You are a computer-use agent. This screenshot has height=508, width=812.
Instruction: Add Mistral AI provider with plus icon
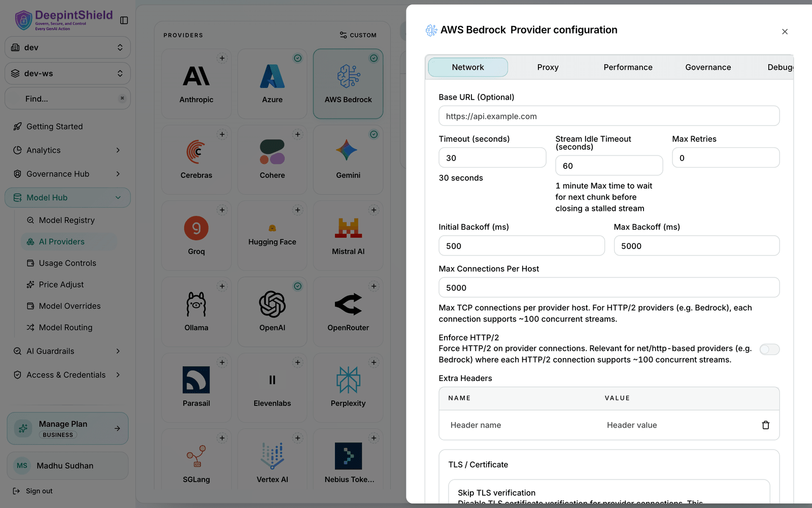[x=374, y=210]
